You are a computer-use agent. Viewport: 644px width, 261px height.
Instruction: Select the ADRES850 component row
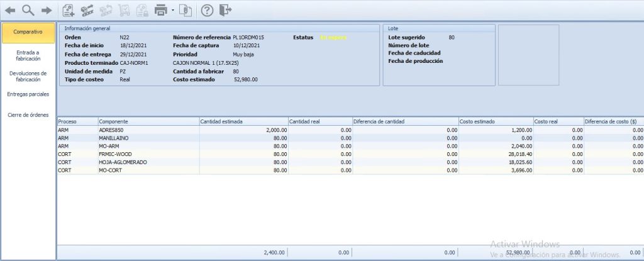tap(350, 130)
